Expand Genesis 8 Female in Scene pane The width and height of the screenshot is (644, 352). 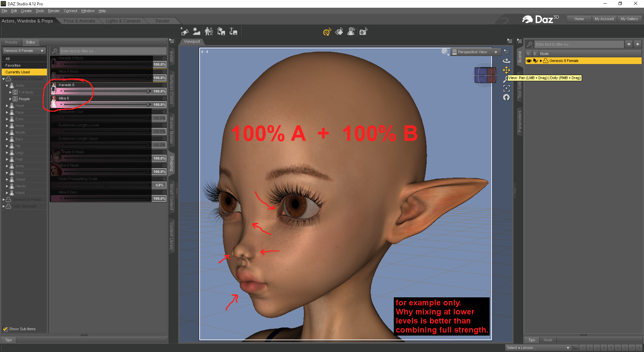541,61
